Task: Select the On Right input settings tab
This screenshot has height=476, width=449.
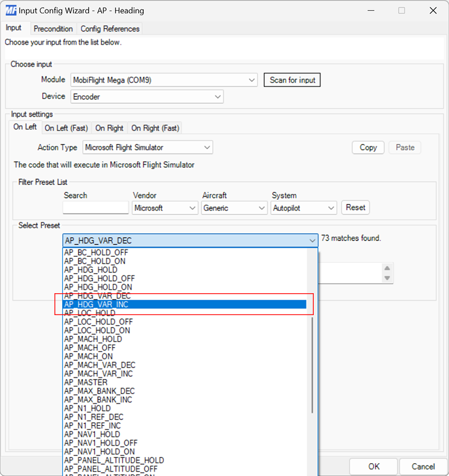Action: point(109,128)
